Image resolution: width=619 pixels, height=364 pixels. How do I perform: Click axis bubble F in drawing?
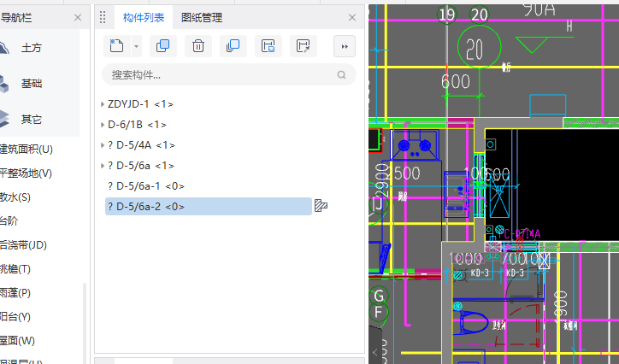pyautogui.click(x=378, y=313)
